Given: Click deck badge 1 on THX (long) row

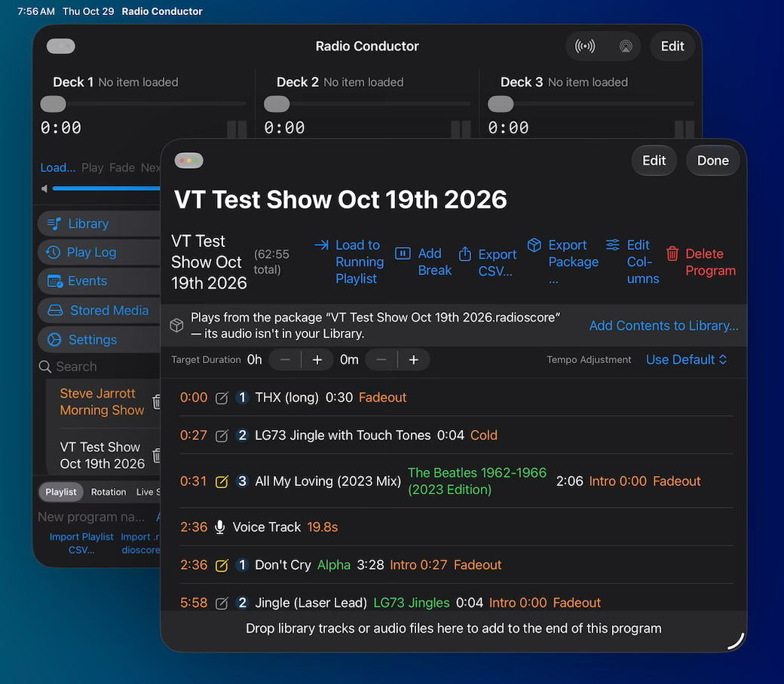Looking at the screenshot, I should pyautogui.click(x=242, y=397).
